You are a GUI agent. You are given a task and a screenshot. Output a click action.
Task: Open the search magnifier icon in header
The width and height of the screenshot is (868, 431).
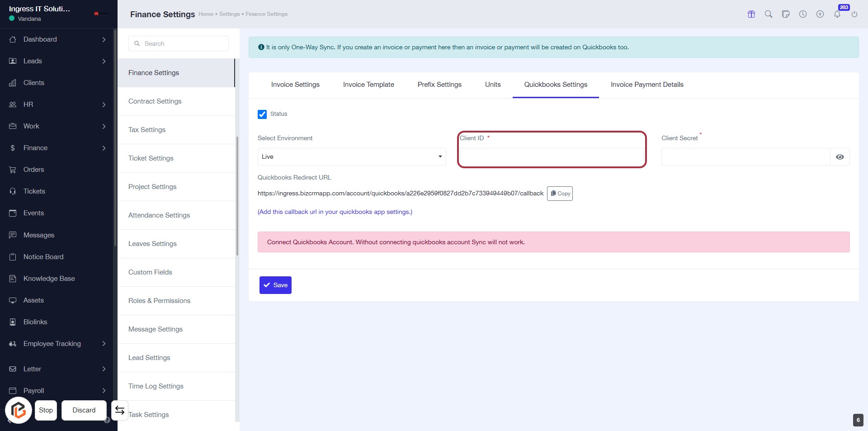[x=769, y=14]
